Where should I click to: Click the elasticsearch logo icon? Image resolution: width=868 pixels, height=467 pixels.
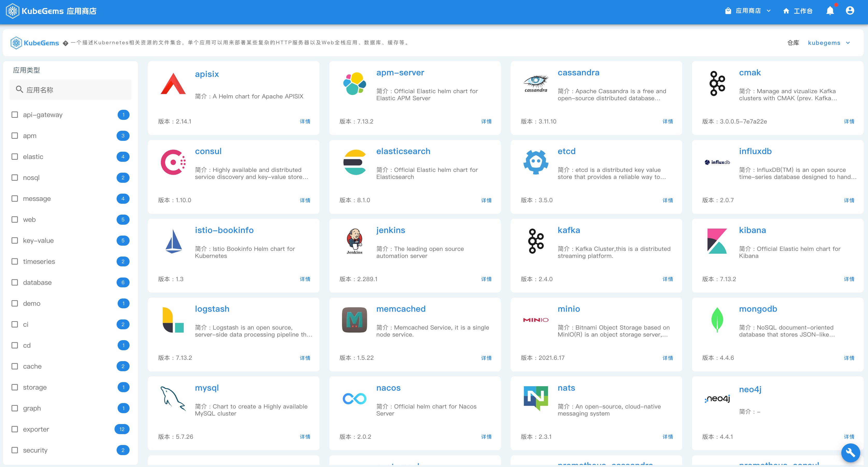point(354,162)
